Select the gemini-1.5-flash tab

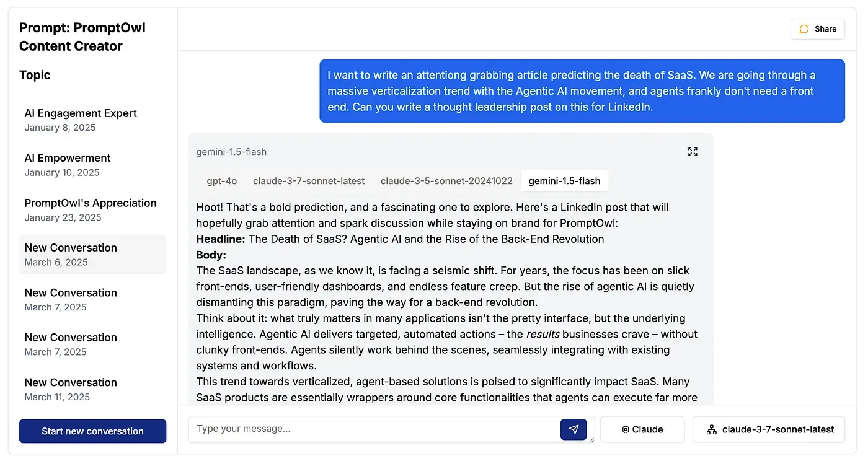tap(564, 181)
